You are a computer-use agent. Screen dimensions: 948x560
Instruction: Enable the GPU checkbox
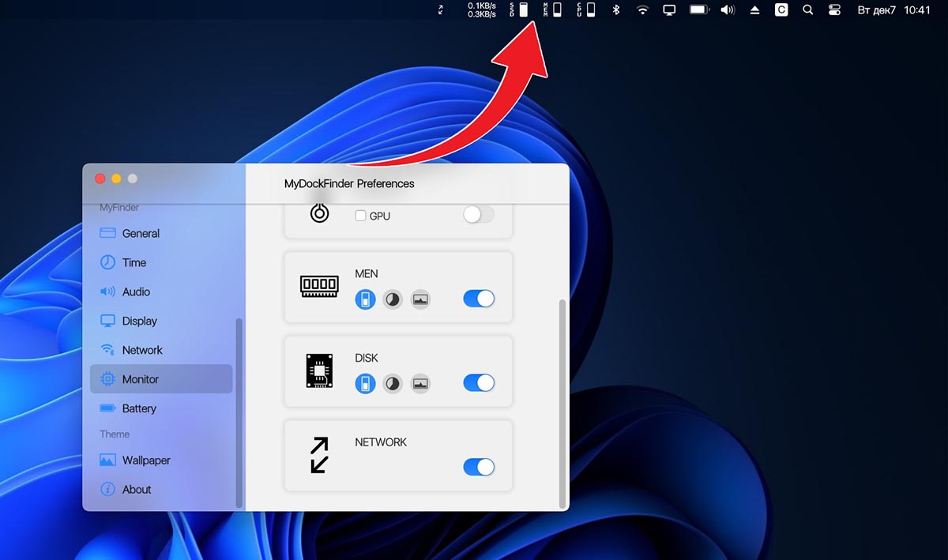[x=360, y=216]
